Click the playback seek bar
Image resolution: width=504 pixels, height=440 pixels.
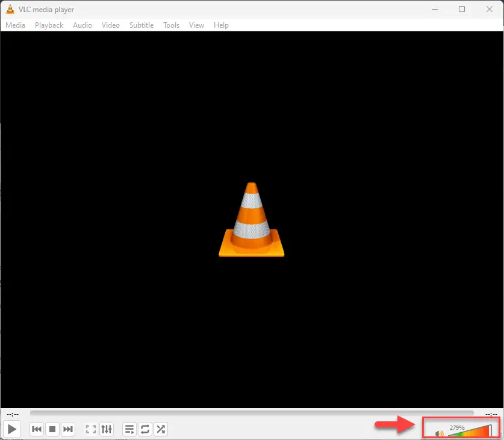click(x=252, y=413)
